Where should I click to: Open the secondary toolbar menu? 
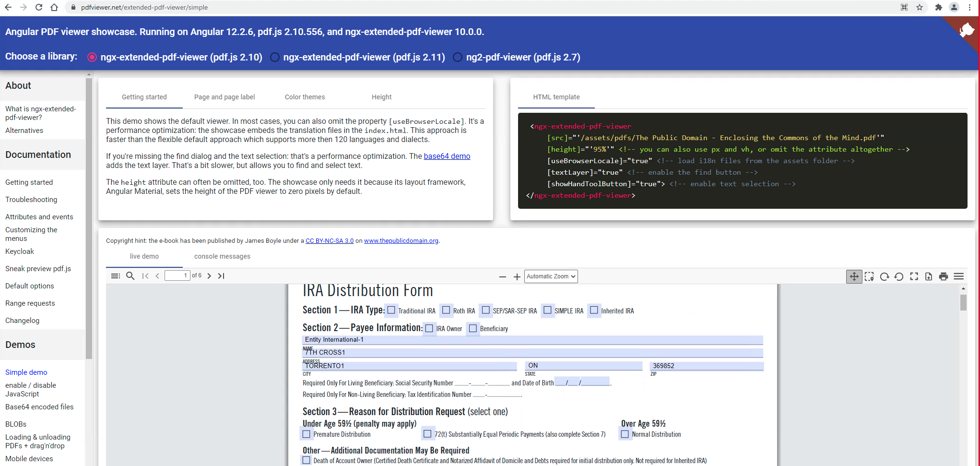pos(959,276)
